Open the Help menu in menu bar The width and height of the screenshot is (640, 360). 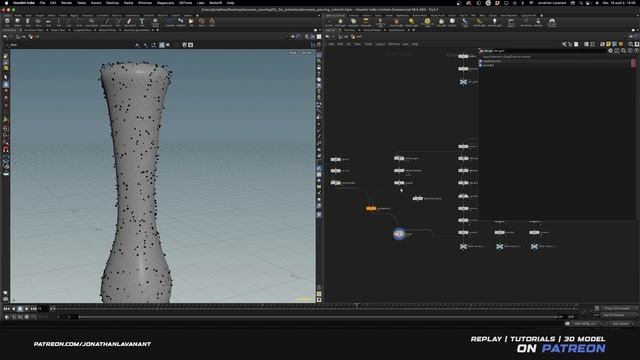(x=231, y=3)
